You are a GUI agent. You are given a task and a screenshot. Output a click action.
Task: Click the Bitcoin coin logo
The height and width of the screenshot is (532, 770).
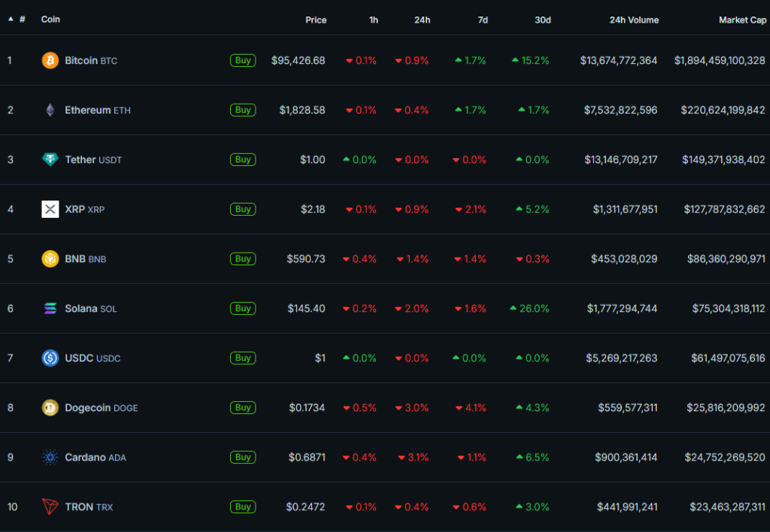click(50, 60)
